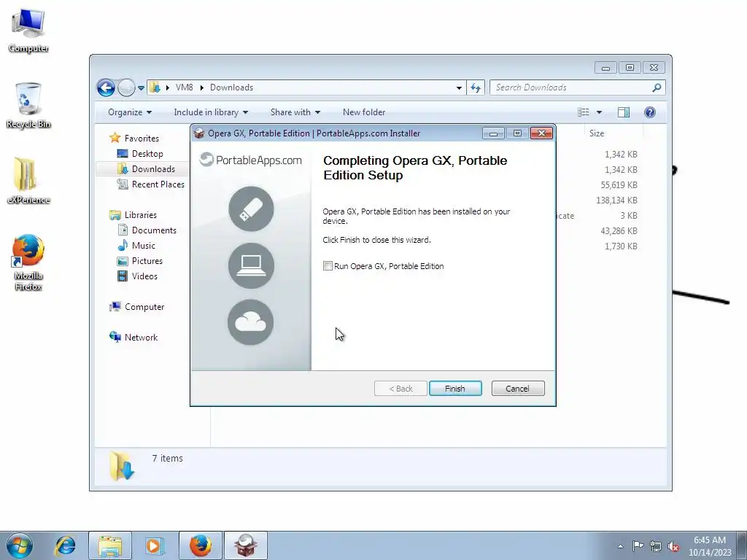Image resolution: width=747 pixels, height=560 pixels.
Task: Click the Action Center flag tray icon
Action: pyautogui.click(x=638, y=545)
